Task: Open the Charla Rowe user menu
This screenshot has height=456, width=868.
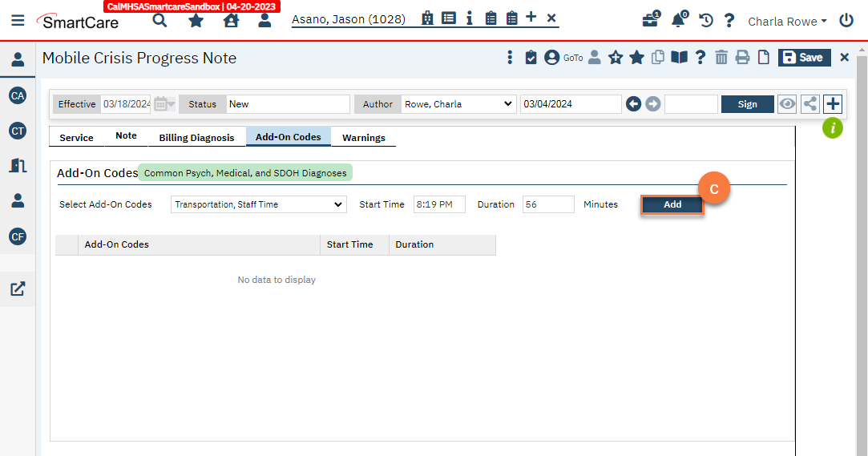Action: pyautogui.click(x=787, y=22)
